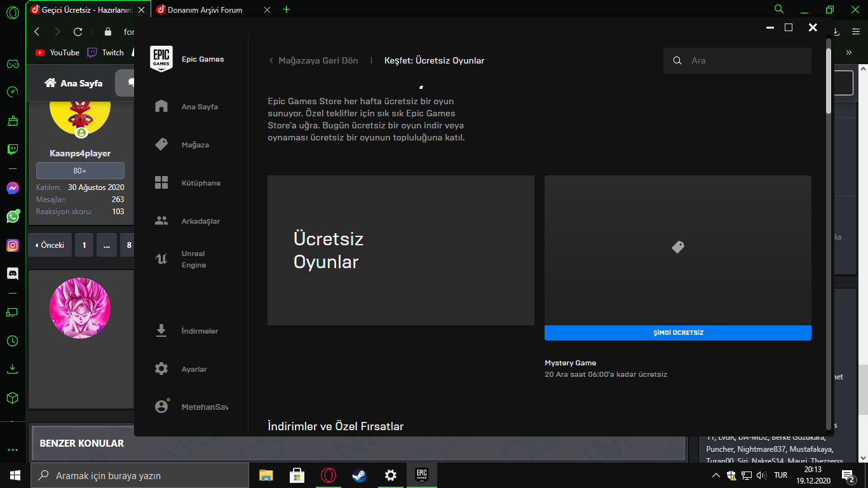Image resolution: width=868 pixels, height=488 pixels.
Task: Open the Mağaza store tag icon
Action: (161, 145)
